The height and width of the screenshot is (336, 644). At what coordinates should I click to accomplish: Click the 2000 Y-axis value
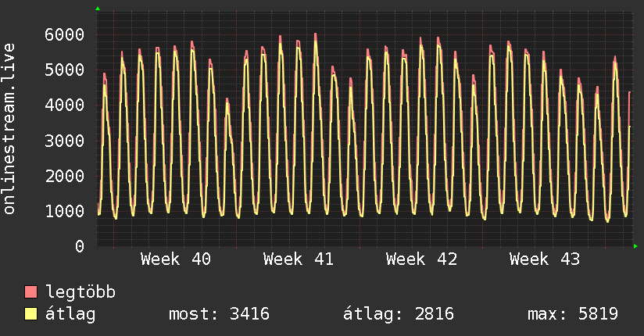tap(64, 176)
